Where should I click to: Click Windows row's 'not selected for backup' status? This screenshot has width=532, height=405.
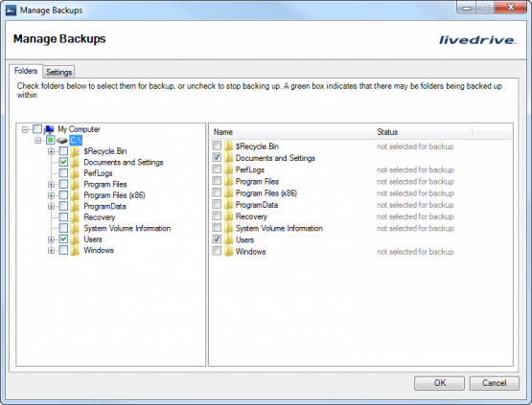click(415, 252)
